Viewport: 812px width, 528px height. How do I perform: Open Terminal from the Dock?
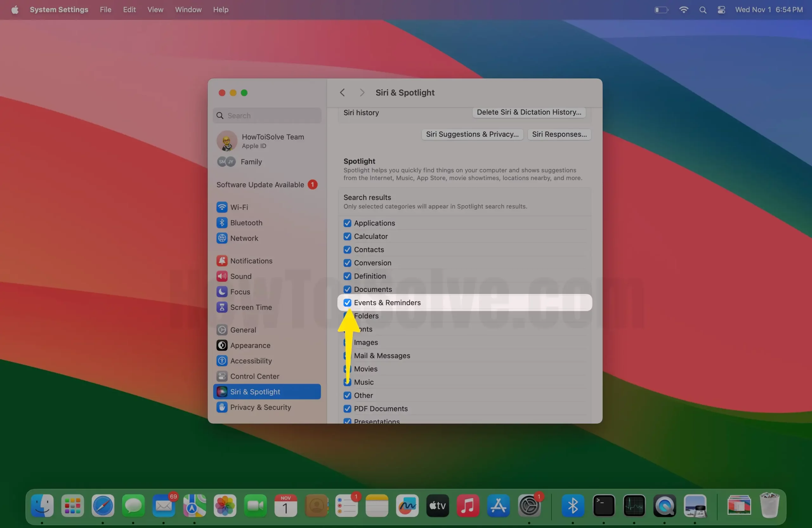tap(604, 505)
